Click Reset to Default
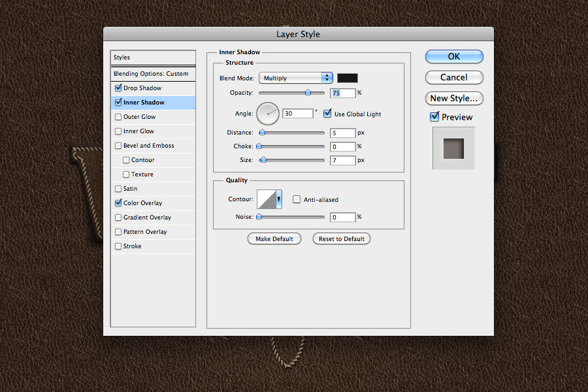Image resolution: width=588 pixels, height=392 pixels. (341, 238)
